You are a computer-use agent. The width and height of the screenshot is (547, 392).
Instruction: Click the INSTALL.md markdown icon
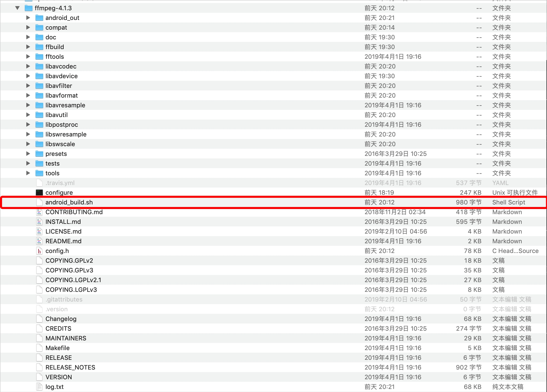(x=39, y=222)
